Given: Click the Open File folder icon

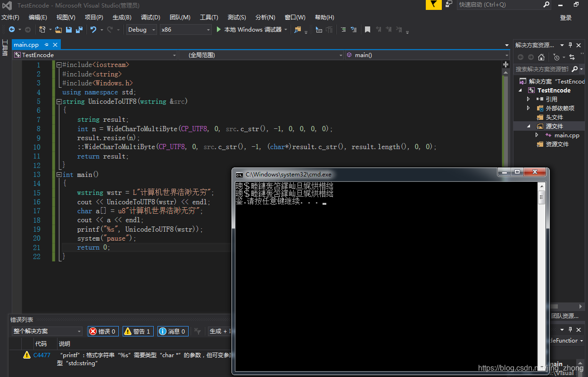Looking at the screenshot, I should click(58, 29).
